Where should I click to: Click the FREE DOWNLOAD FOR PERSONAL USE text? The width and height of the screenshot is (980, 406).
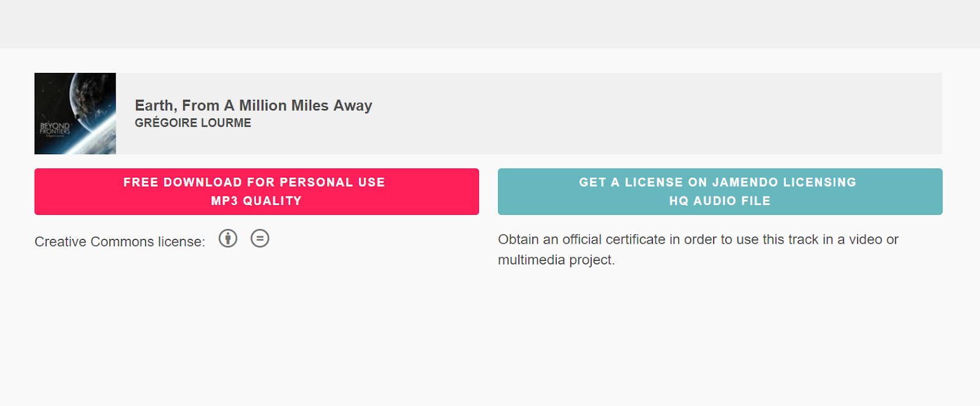[254, 182]
